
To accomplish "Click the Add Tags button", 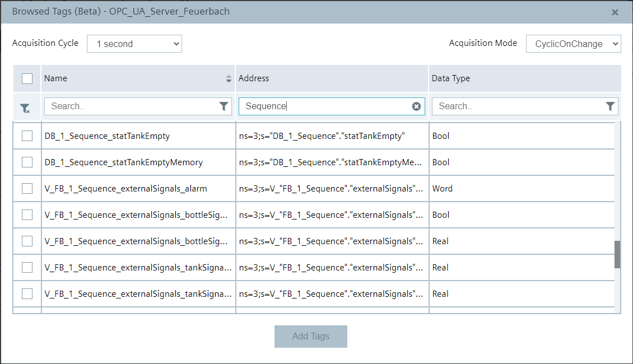I will click(310, 336).
